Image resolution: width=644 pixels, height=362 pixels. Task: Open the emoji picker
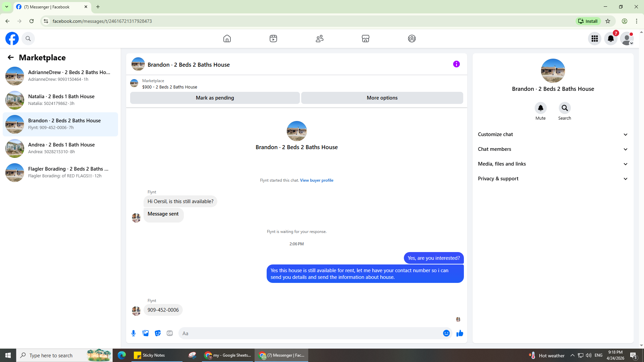click(x=446, y=333)
